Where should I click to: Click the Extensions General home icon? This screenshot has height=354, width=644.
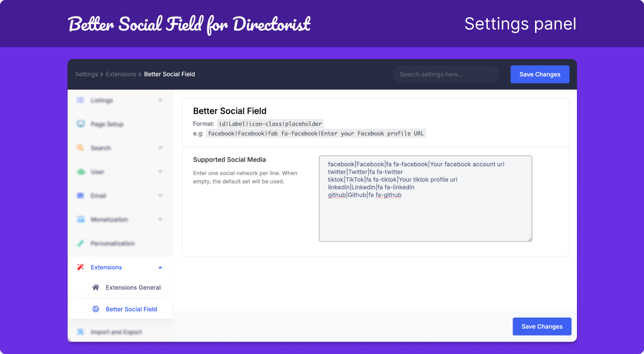point(96,287)
